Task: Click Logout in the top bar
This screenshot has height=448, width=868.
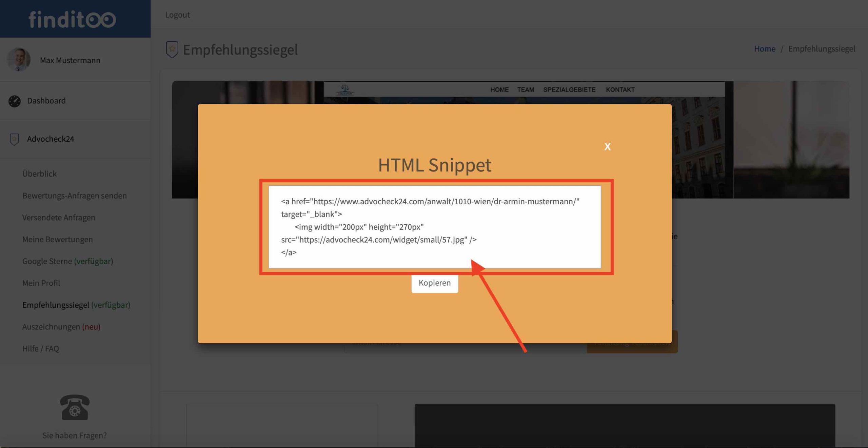Action: (177, 15)
